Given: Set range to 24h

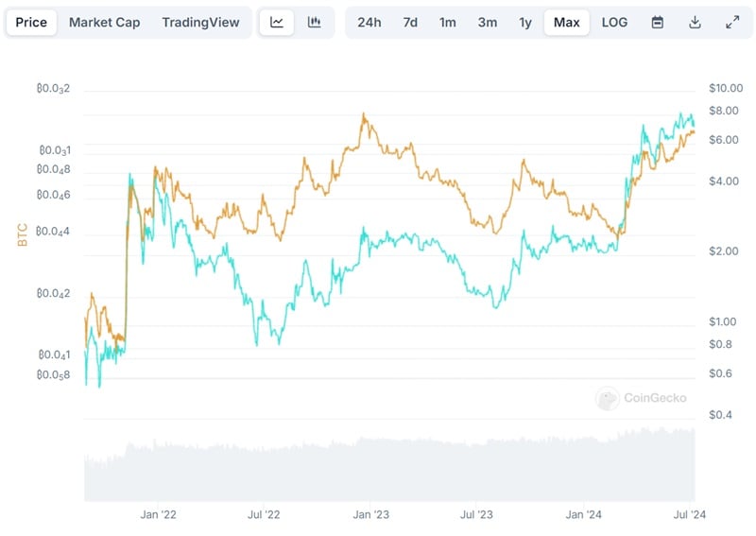Looking at the screenshot, I should (369, 23).
